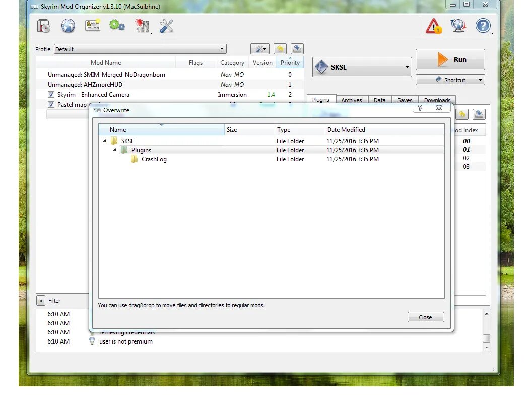Click the Problems warning triangle icon
Screen dimensions: 532x411
tap(434, 26)
